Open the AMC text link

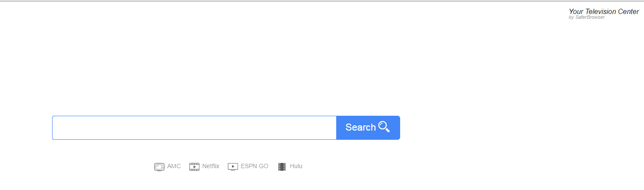coord(174,166)
